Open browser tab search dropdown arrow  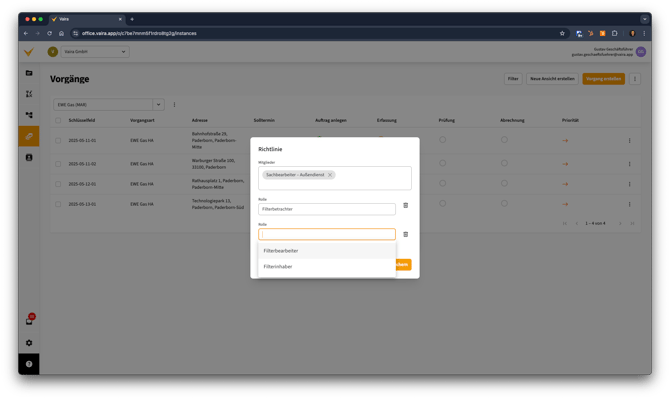click(x=644, y=19)
